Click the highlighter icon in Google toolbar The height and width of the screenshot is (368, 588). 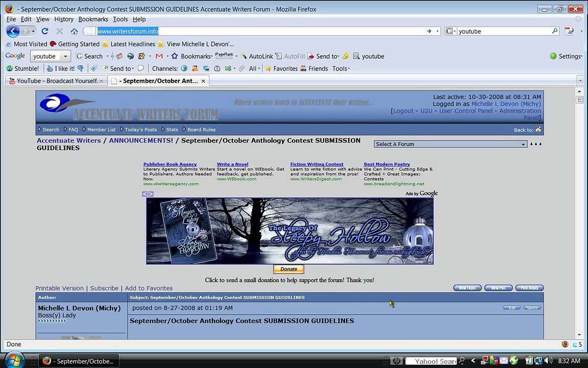tap(346, 56)
